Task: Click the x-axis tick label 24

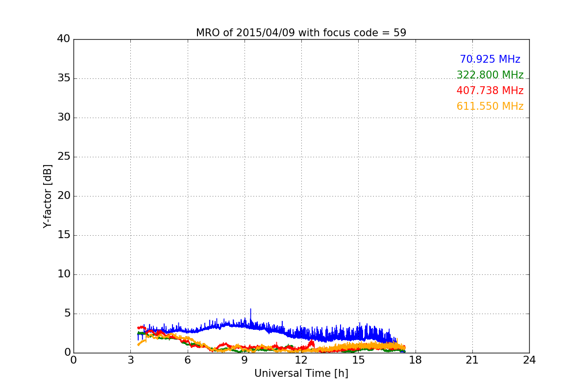Action: pos(529,360)
